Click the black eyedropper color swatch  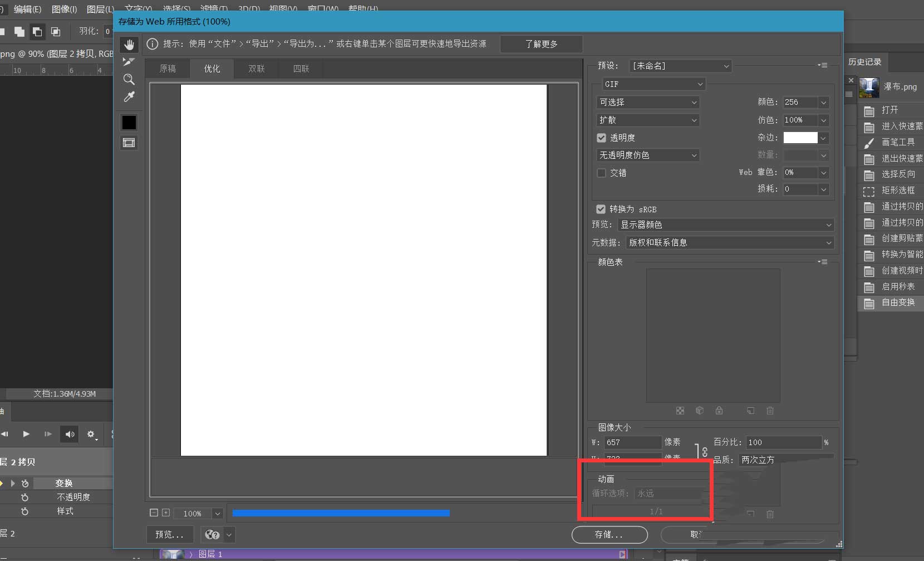(129, 123)
